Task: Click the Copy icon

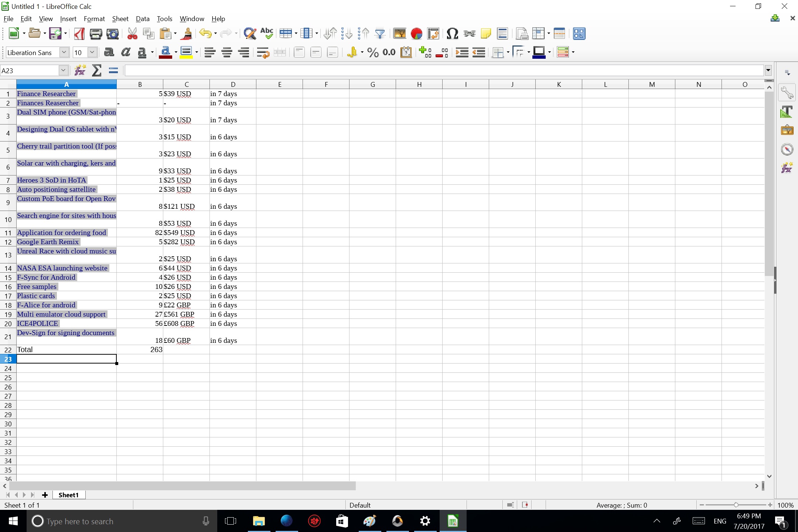Action: coord(149,34)
